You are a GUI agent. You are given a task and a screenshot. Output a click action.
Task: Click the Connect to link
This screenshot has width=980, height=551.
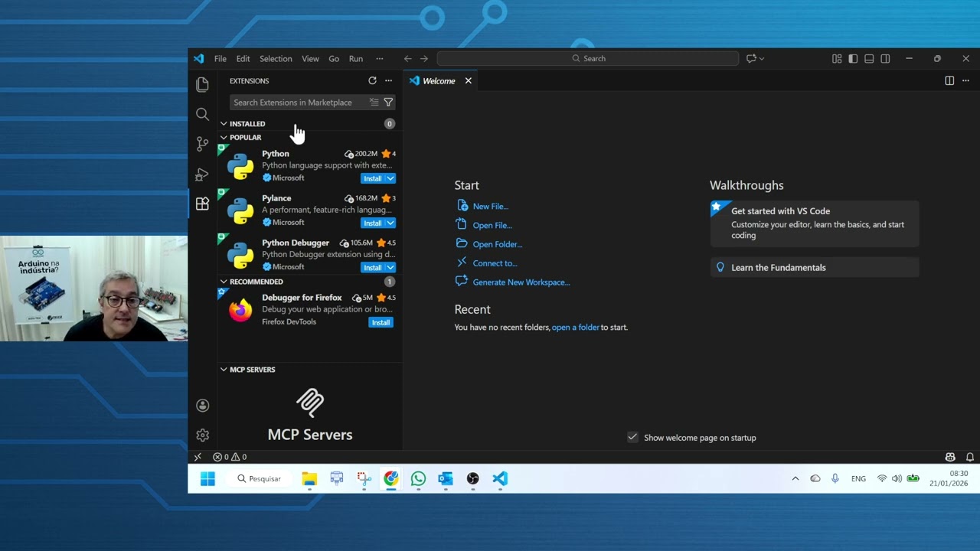495,263
